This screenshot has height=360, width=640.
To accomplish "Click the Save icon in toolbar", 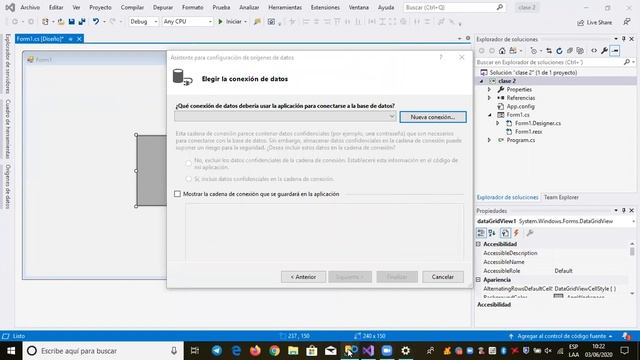I will pos(72,22).
